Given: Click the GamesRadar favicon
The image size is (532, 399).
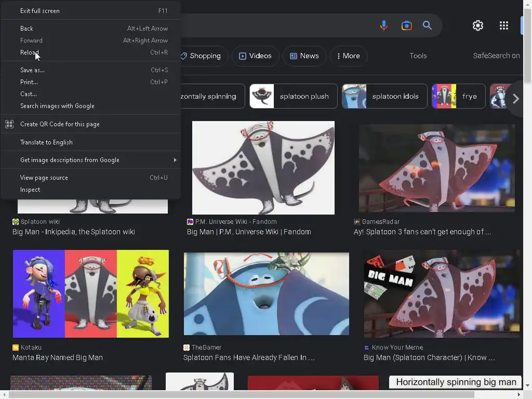Looking at the screenshot, I should 356,222.
